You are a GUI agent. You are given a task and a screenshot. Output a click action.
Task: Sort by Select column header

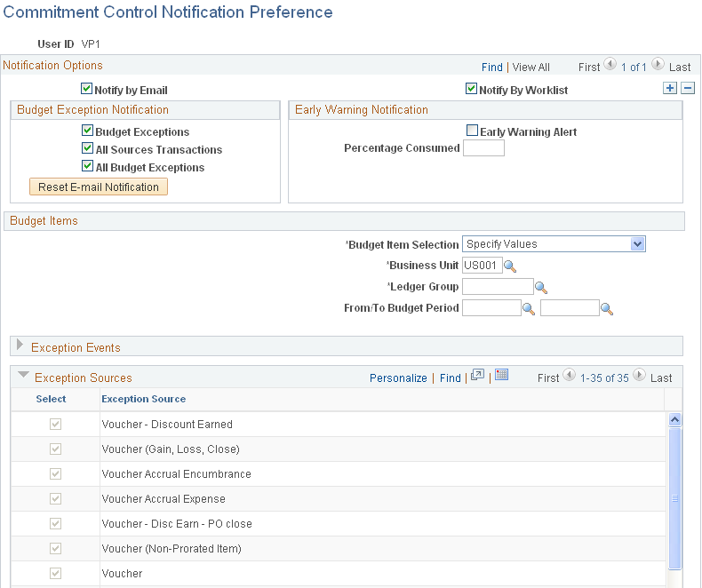[x=51, y=399]
